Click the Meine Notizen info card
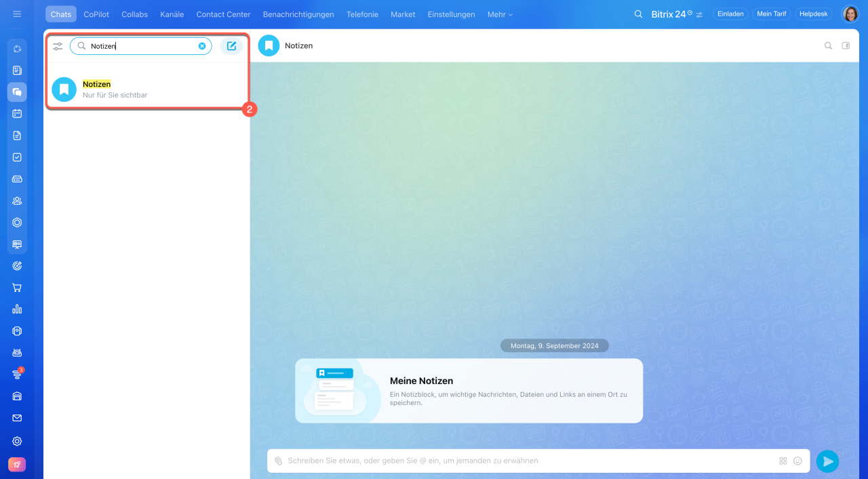This screenshot has width=868, height=479. (x=469, y=391)
